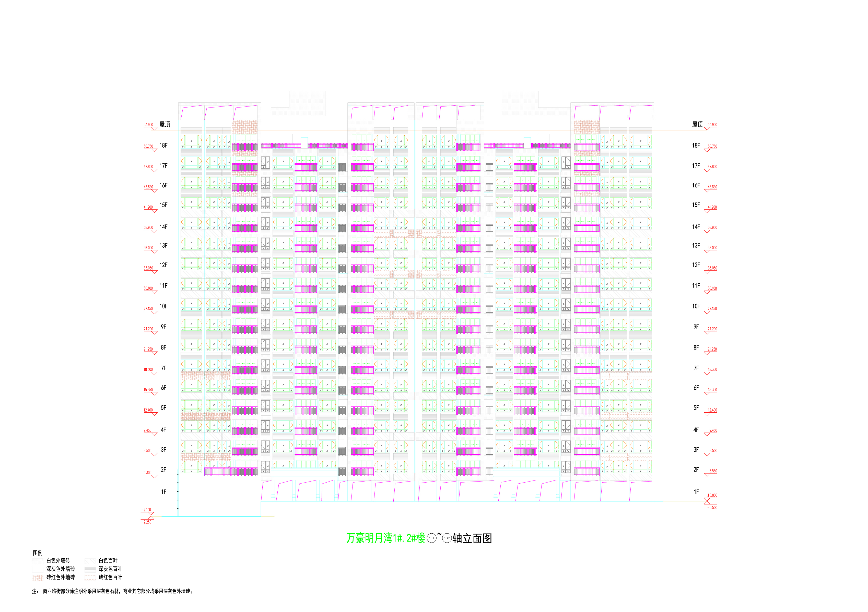Click the 图例 legend heading
Viewport: 868px width, 612px height.
[38, 553]
